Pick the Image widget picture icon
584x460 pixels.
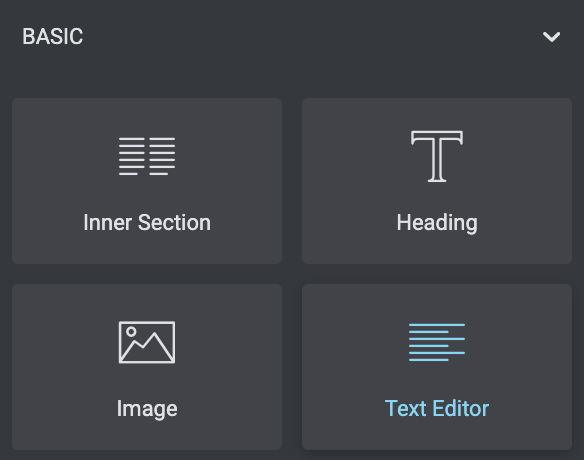click(x=147, y=342)
